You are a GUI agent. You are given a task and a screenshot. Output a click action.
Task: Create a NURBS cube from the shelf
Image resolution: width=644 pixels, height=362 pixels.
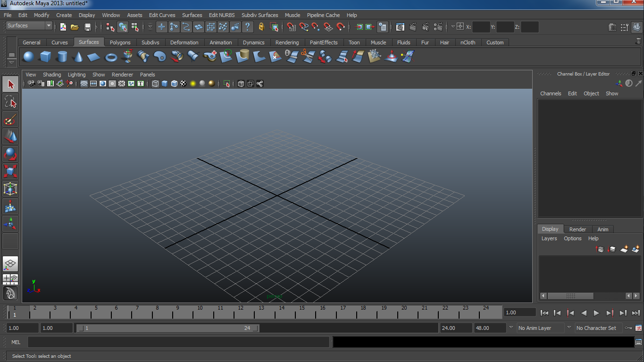[45, 57]
